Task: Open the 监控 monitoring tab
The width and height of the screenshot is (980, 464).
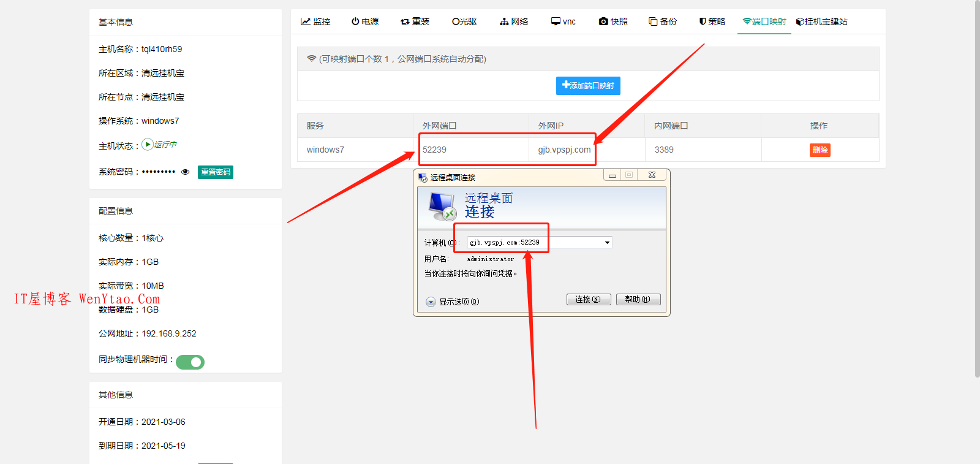Action: [315, 21]
